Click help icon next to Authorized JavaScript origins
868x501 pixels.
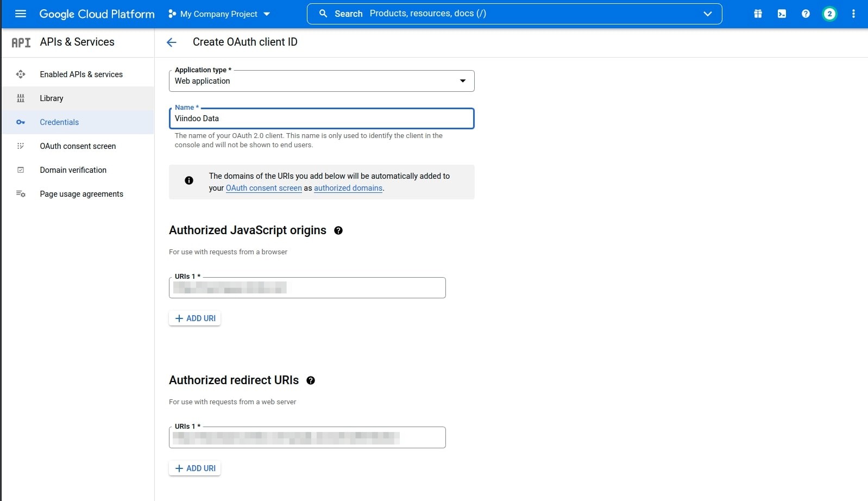[x=338, y=230]
